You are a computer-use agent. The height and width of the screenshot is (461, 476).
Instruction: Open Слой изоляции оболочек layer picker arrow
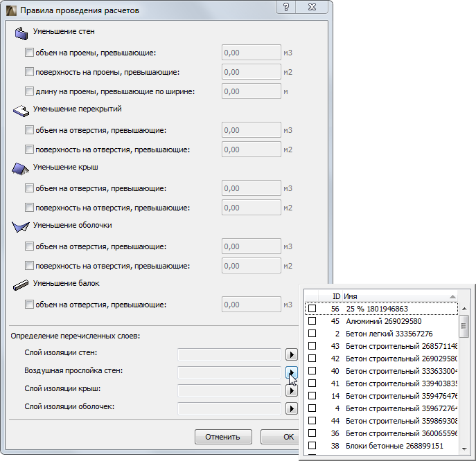(292, 408)
